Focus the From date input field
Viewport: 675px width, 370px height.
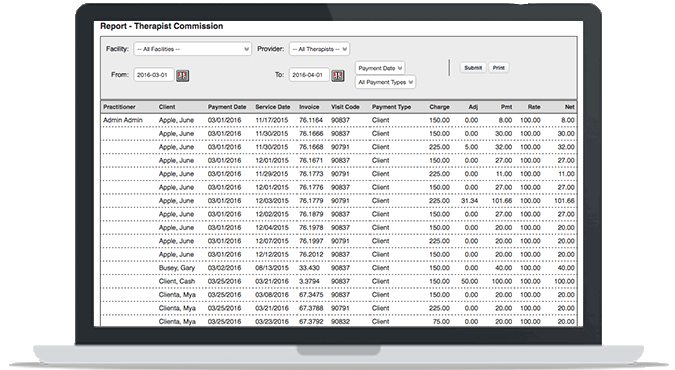click(154, 75)
